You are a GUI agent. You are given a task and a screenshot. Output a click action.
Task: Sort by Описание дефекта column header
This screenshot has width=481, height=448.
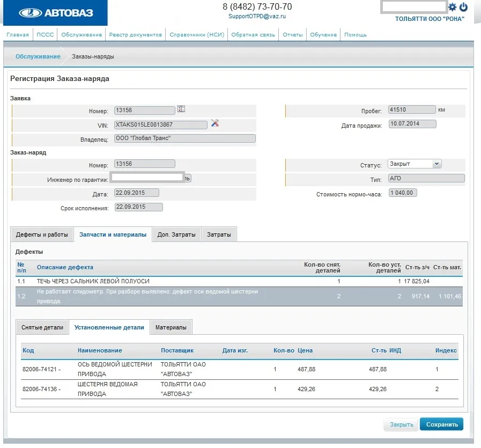[65, 267]
